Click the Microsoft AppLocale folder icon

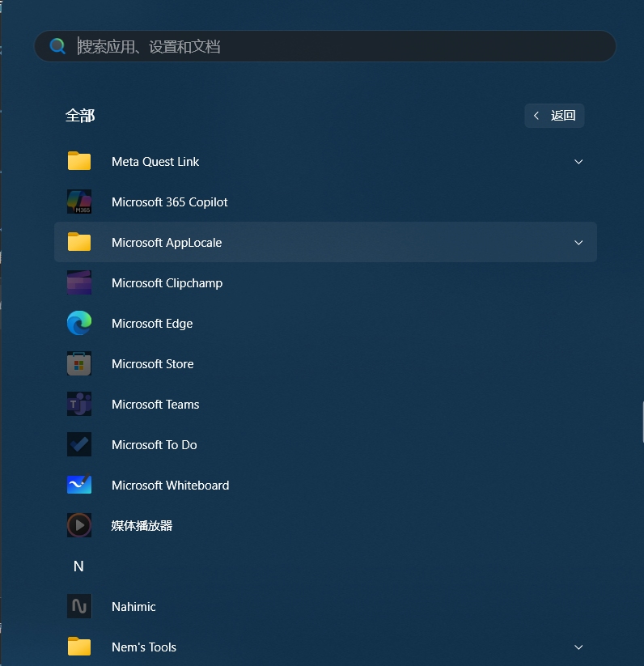(79, 242)
